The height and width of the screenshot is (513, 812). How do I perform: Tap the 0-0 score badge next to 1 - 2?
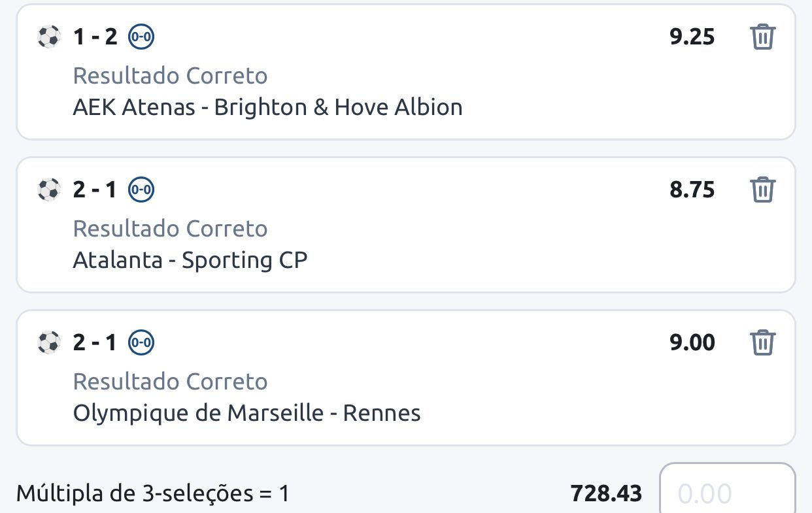[141, 37]
